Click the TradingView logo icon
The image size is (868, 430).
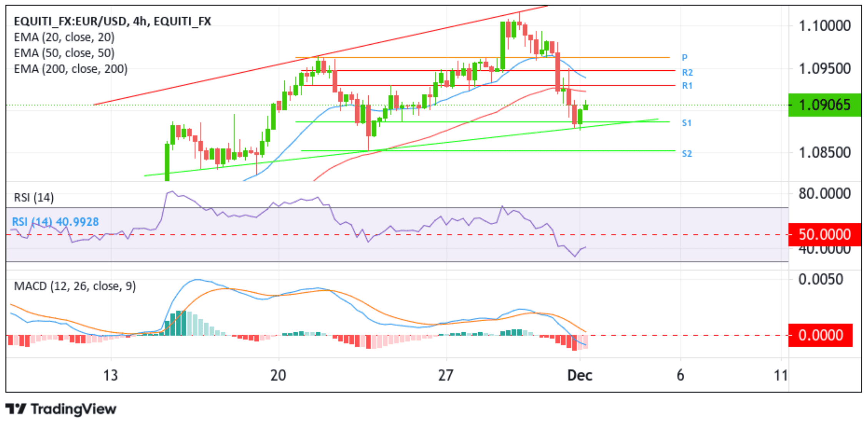coord(16,409)
